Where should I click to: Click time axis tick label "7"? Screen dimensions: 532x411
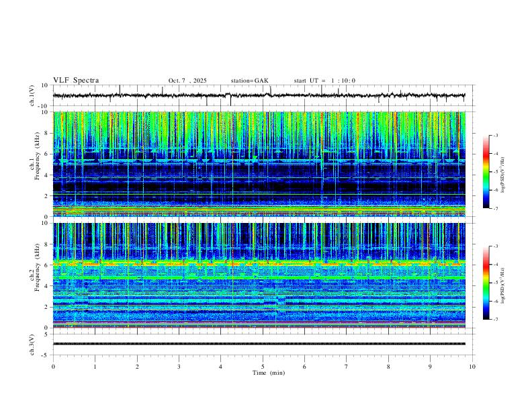[347, 367]
